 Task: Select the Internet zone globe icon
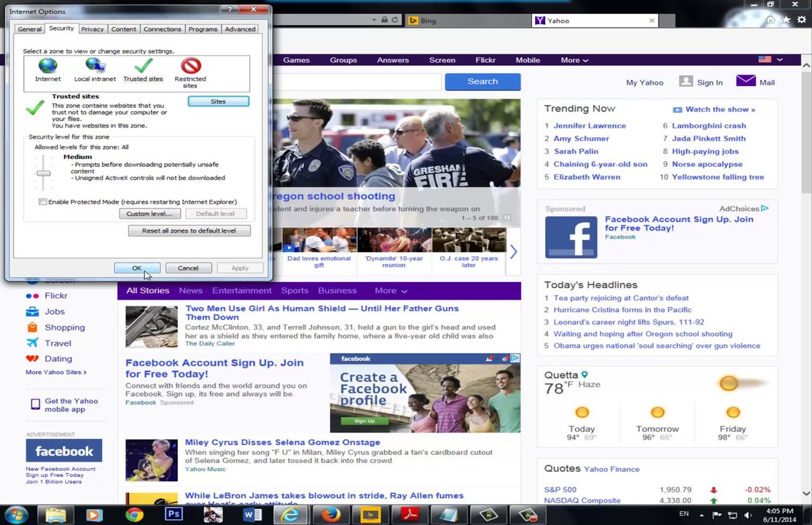click(48, 66)
